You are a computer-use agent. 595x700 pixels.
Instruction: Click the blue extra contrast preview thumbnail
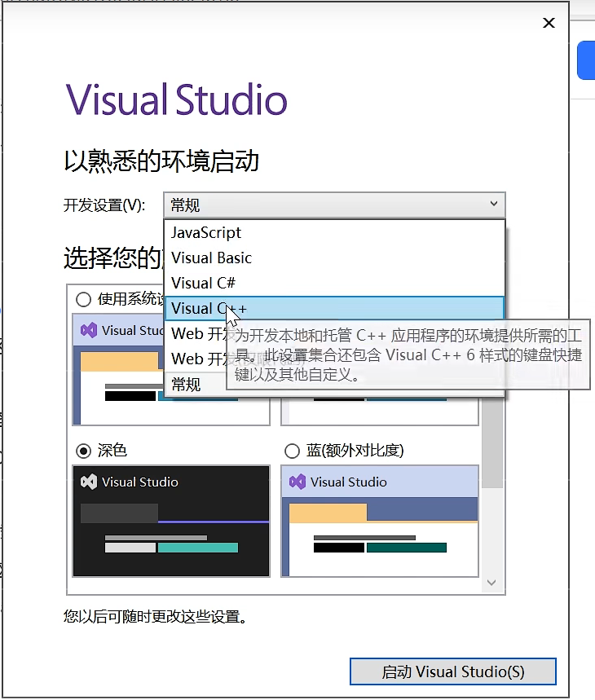pyautogui.click(x=380, y=521)
